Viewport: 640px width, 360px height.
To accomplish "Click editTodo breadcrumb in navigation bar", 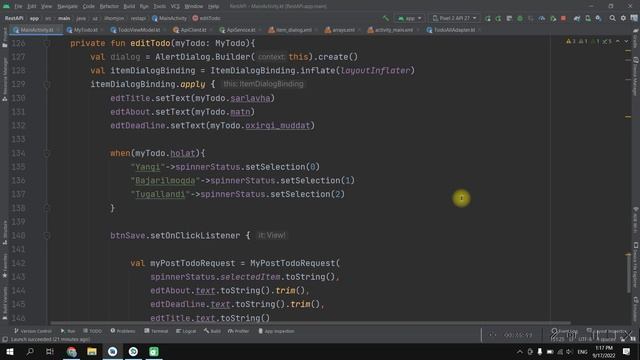I will pyautogui.click(x=207, y=18).
